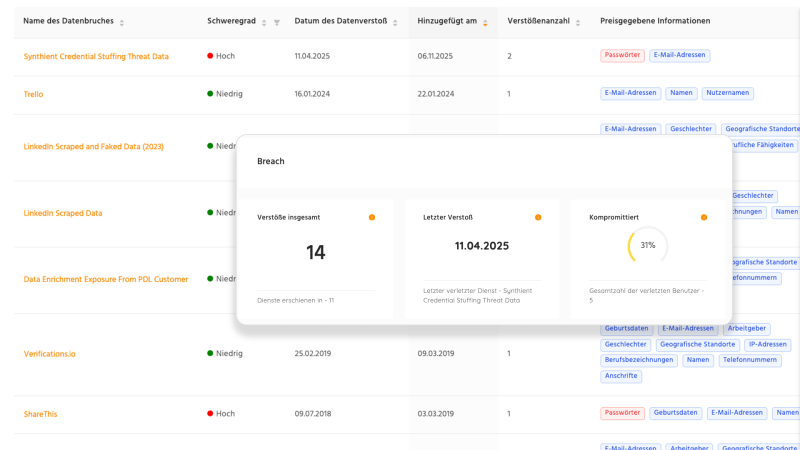Click Telefonnummern tag in Verifications.io row
This screenshot has height=450, width=800.
coord(749,360)
